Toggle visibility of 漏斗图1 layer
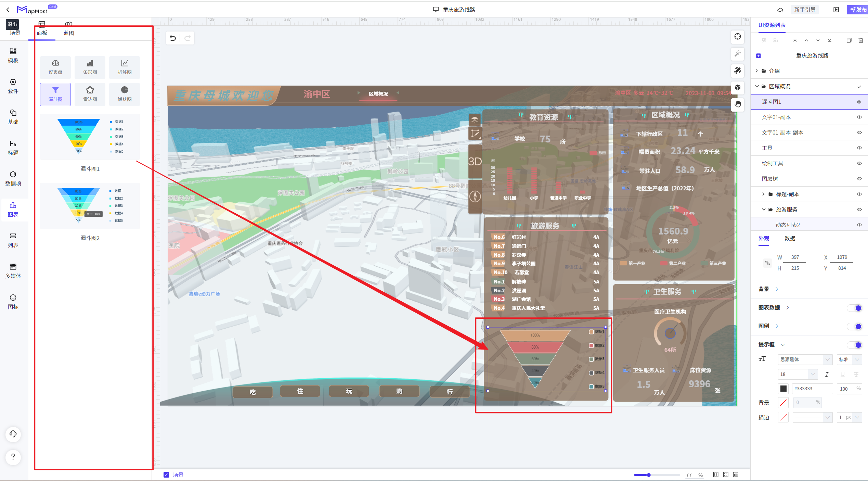The image size is (868, 481). point(859,102)
